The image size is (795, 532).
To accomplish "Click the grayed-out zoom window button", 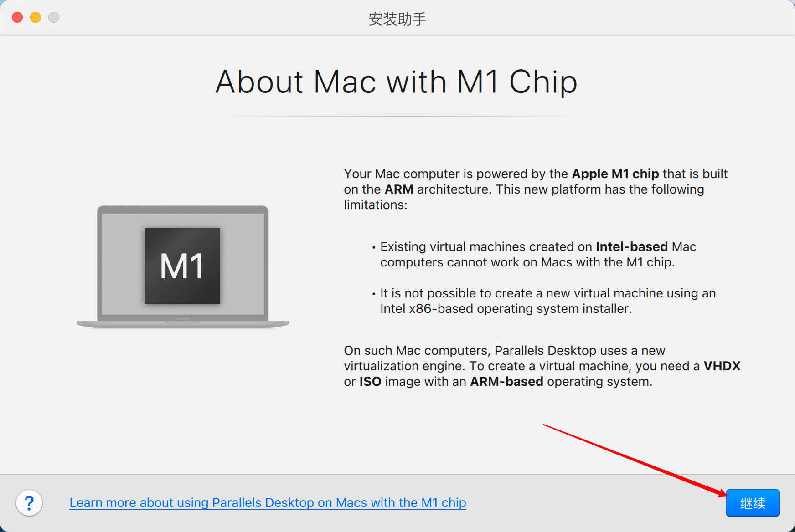I will (x=54, y=17).
